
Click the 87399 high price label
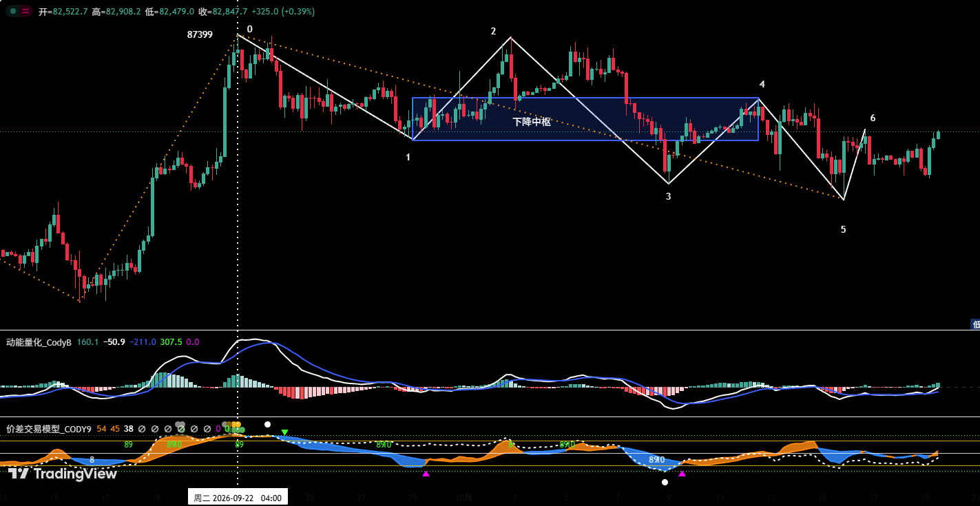(200, 34)
